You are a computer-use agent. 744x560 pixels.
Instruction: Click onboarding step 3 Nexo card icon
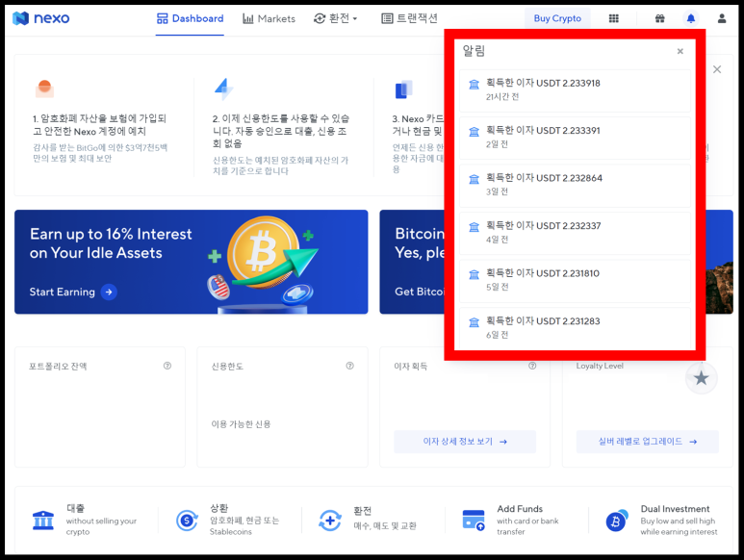pyautogui.click(x=404, y=89)
